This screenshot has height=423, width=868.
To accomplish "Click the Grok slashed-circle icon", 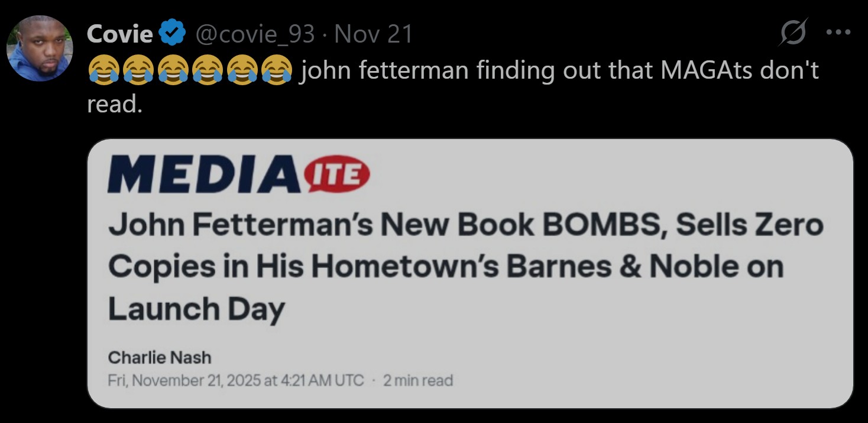I will point(792,34).
